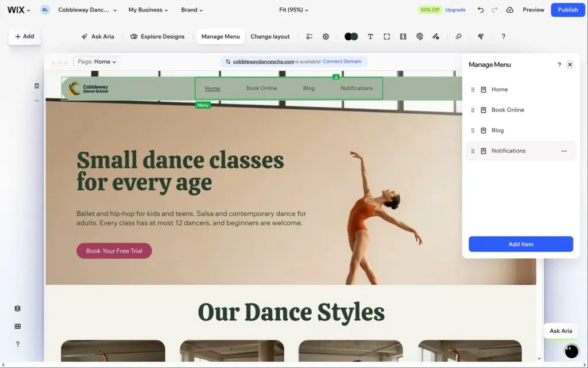The image size is (588, 368).
Task: Click the RL account avatar
Action: 45,10
